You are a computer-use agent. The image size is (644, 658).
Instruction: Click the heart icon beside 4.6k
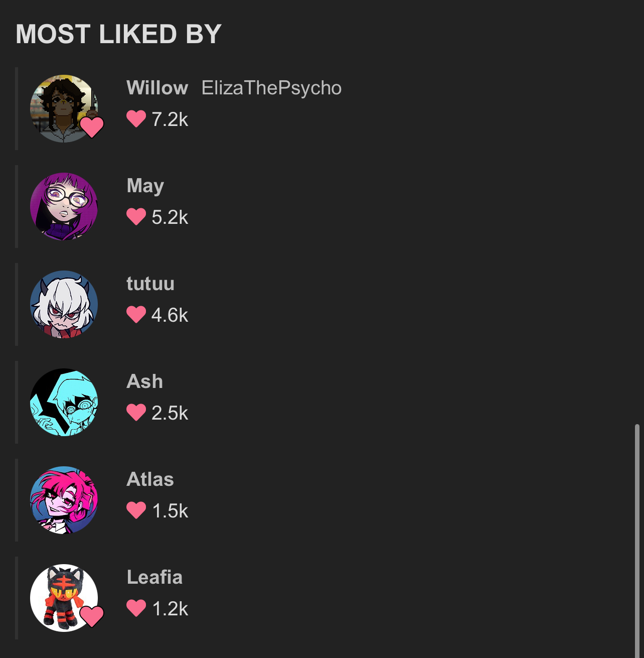point(136,315)
